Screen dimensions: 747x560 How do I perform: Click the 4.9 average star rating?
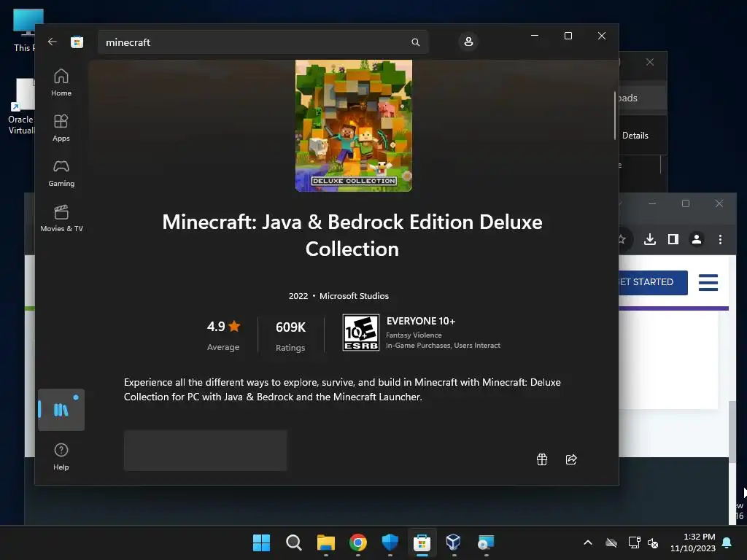(223, 327)
